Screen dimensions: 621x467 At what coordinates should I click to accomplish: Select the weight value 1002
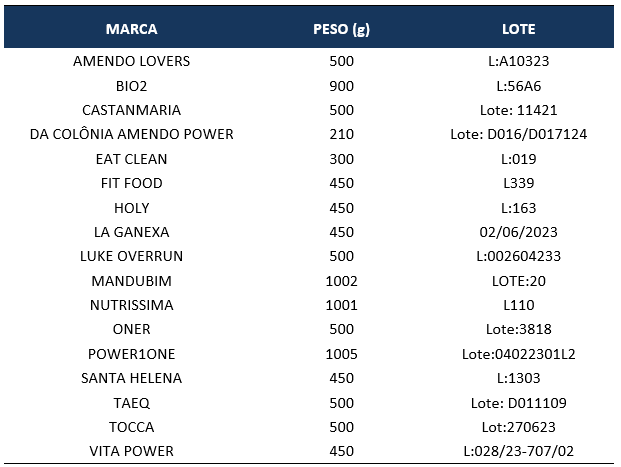341,281
